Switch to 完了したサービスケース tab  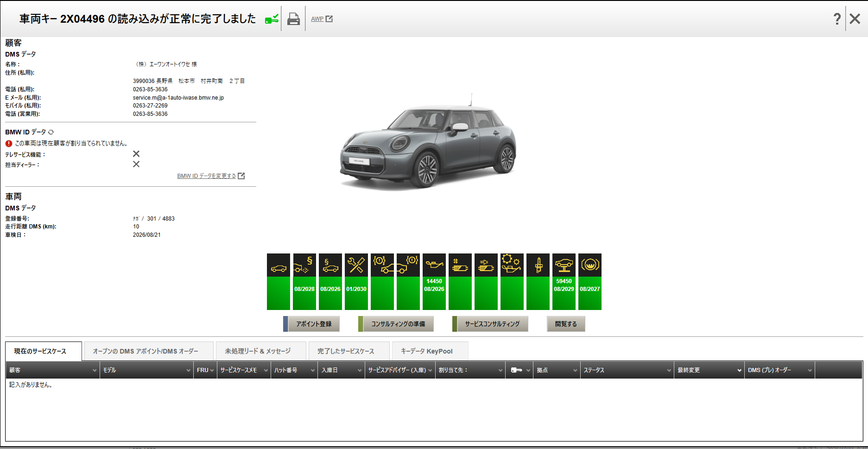[x=346, y=351]
